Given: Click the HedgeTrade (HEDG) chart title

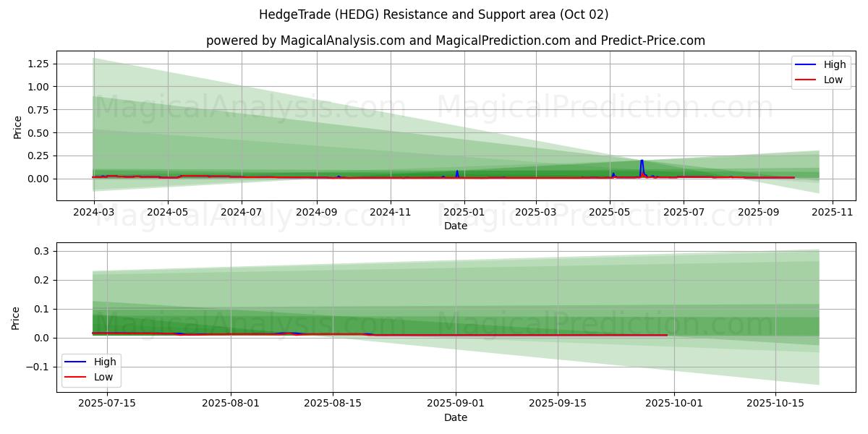Looking at the screenshot, I should coord(433,14).
